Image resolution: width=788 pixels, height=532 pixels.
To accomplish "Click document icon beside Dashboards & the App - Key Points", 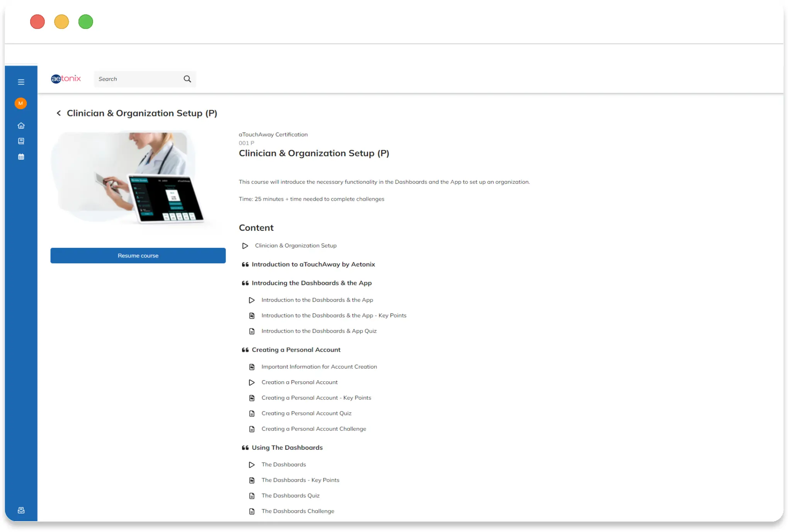I will point(251,315).
